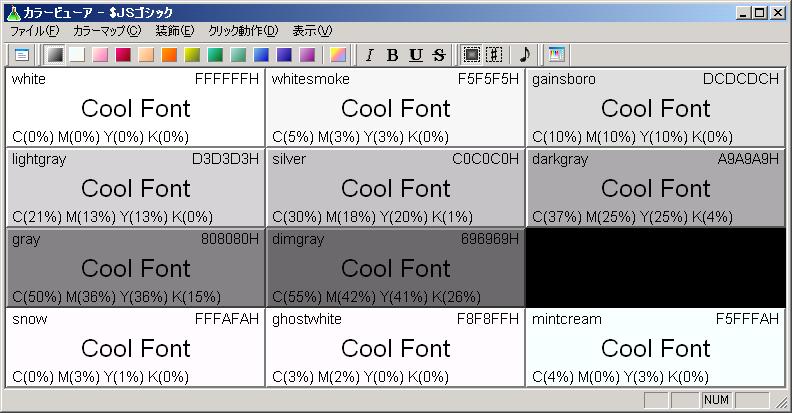The height and width of the screenshot is (413, 792).
Task: Click the darkgray color tile
Action: pos(656,188)
